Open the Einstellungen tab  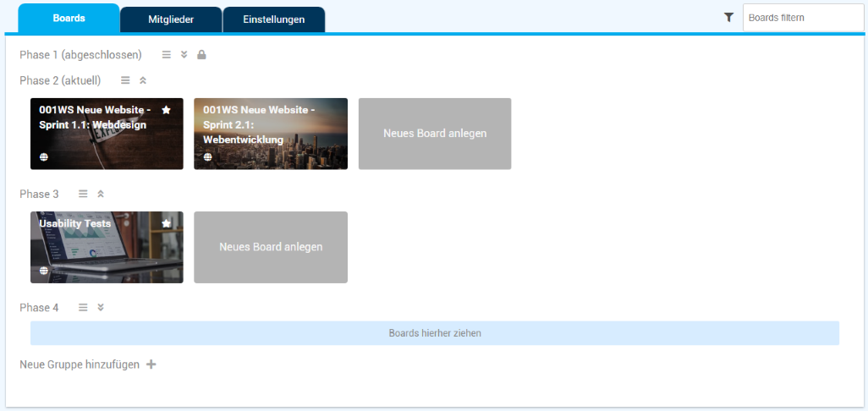click(274, 19)
